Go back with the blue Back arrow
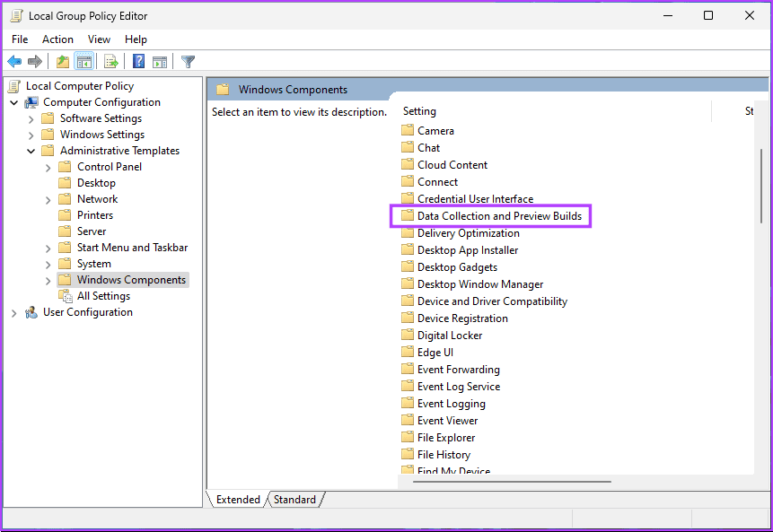 click(x=14, y=62)
